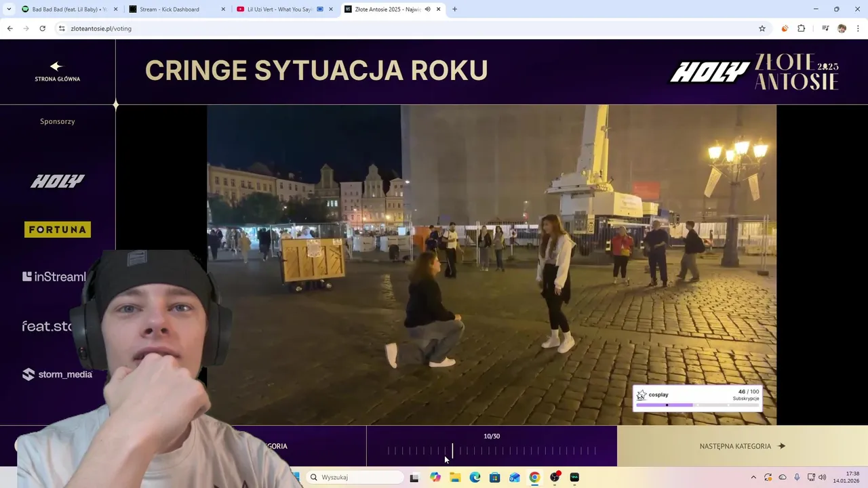Open the volume speaker tray icon

coord(822,477)
